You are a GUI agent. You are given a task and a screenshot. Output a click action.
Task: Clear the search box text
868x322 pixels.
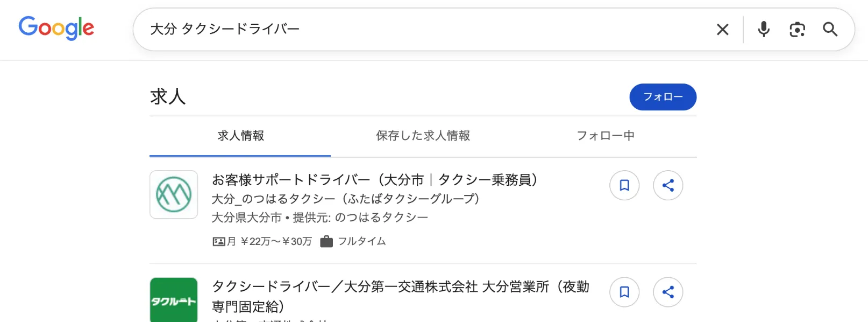tap(722, 30)
